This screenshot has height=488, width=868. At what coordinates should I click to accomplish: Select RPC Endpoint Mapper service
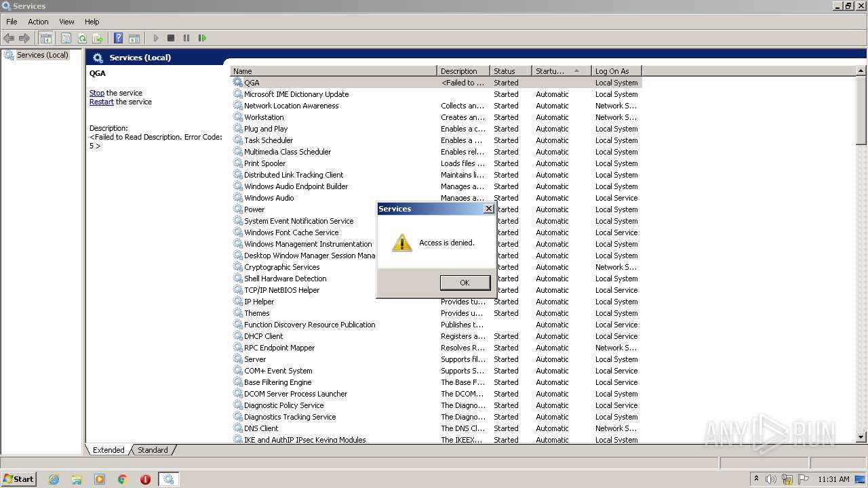(435, 348)
